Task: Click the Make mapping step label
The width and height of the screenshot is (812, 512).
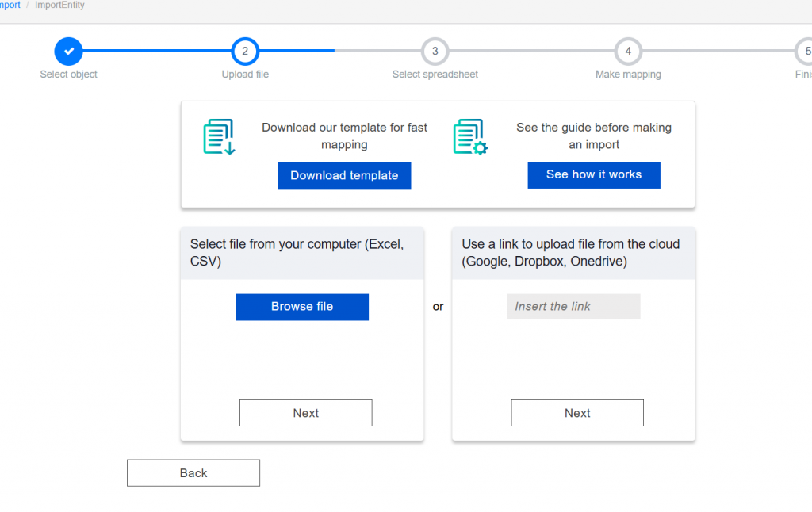Action: [x=628, y=75]
